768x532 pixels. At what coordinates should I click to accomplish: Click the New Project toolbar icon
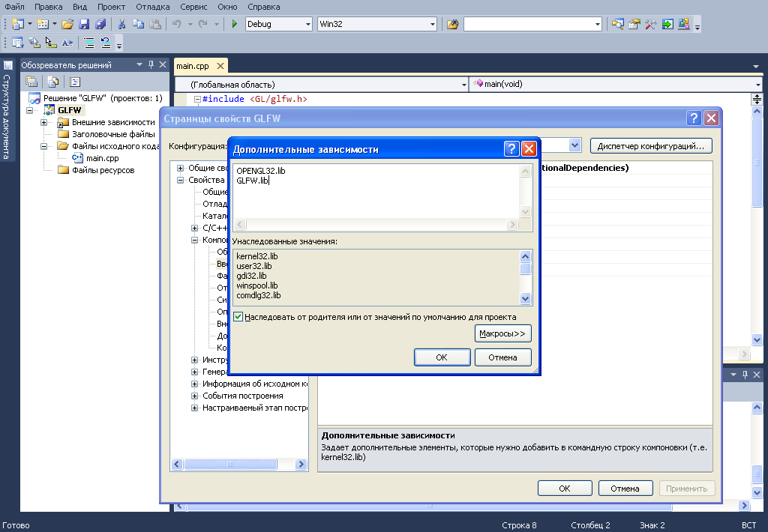[x=18, y=24]
